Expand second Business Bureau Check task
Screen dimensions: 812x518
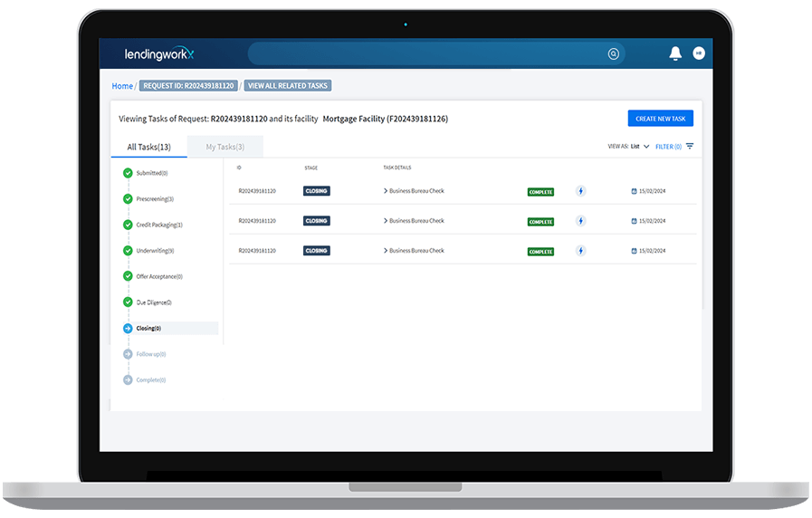click(x=386, y=221)
